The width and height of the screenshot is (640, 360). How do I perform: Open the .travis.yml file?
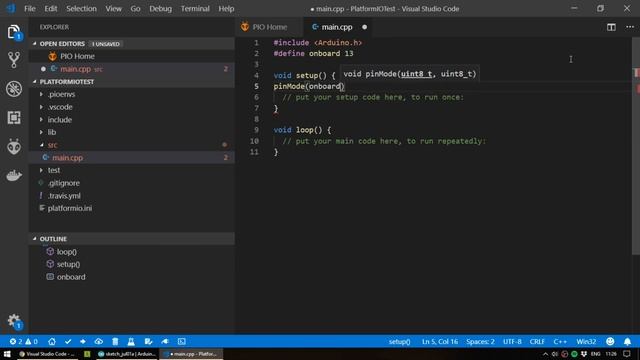[x=131, y=196]
